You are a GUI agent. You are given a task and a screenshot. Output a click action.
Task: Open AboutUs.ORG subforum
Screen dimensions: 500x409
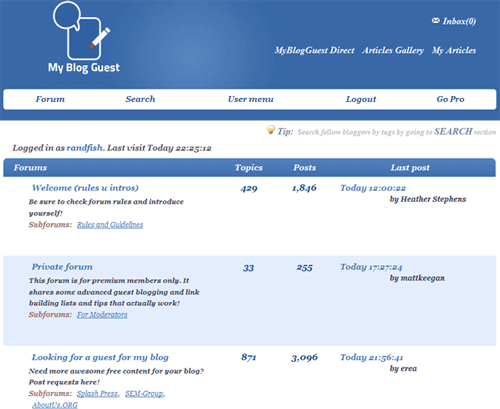click(55, 405)
